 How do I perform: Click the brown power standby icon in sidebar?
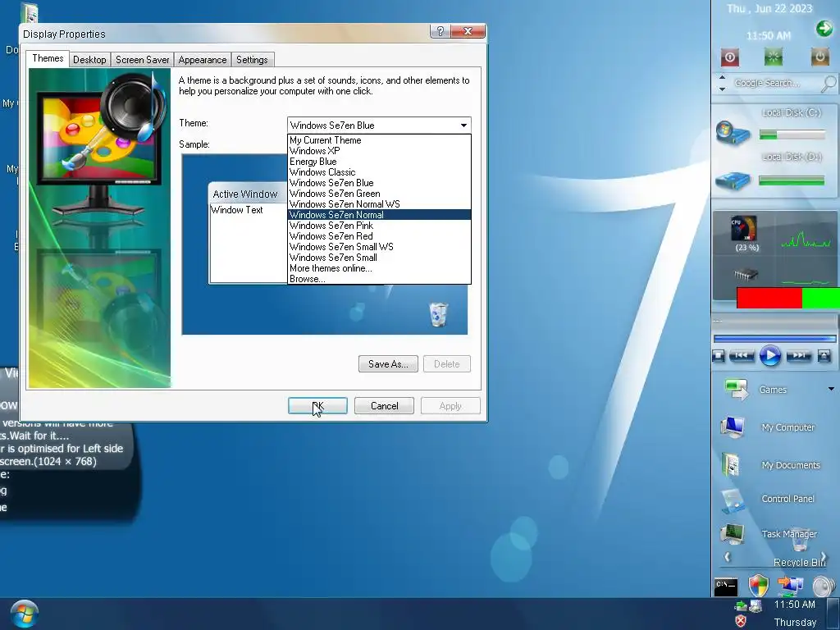point(819,57)
